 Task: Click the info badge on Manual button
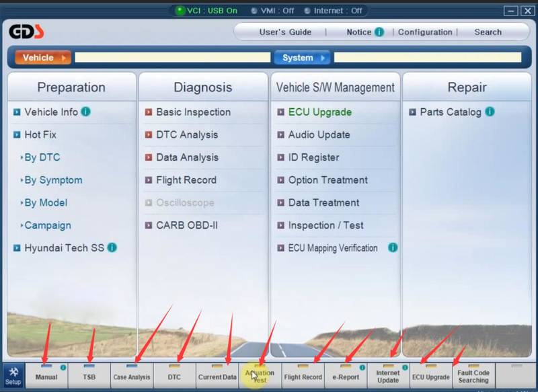63,368
